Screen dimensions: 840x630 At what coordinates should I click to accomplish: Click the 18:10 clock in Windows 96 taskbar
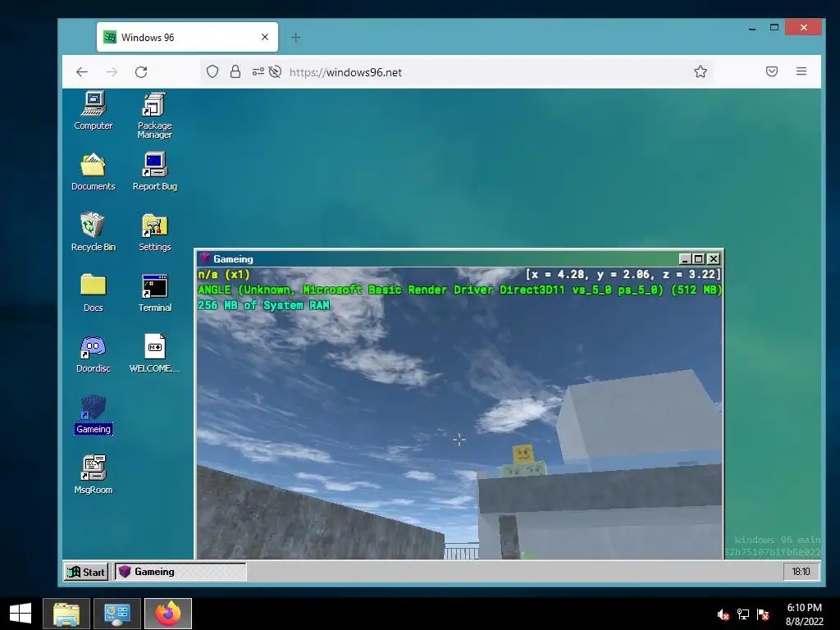tap(801, 572)
